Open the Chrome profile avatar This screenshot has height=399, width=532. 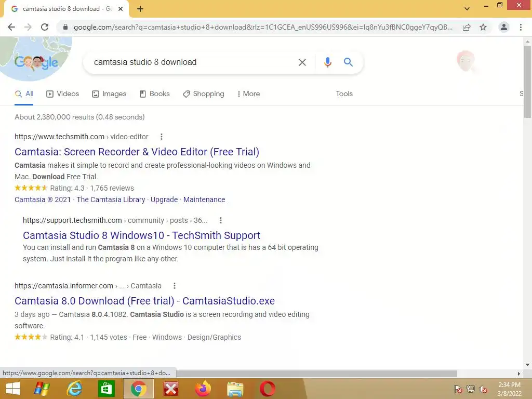504,27
